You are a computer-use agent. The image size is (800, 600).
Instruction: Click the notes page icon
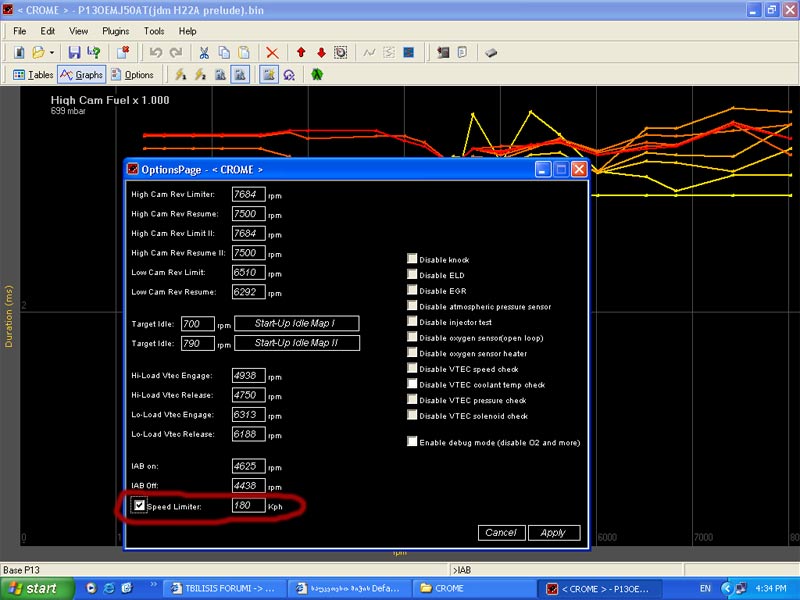coord(462,52)
